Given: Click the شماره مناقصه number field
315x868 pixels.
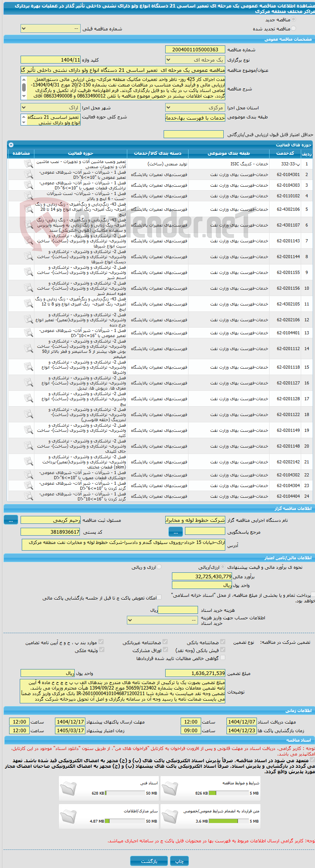Looking at the screenshot, I should (x=195, y=50).
